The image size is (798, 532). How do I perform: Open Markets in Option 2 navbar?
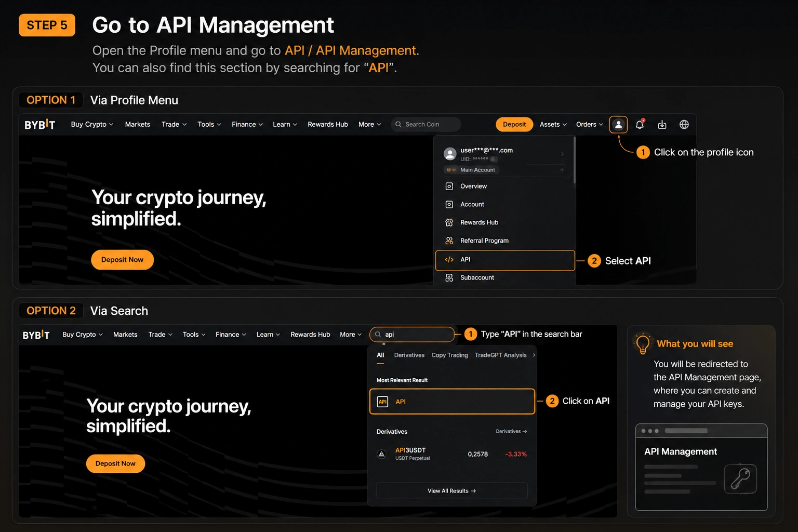tap(125, 335)
